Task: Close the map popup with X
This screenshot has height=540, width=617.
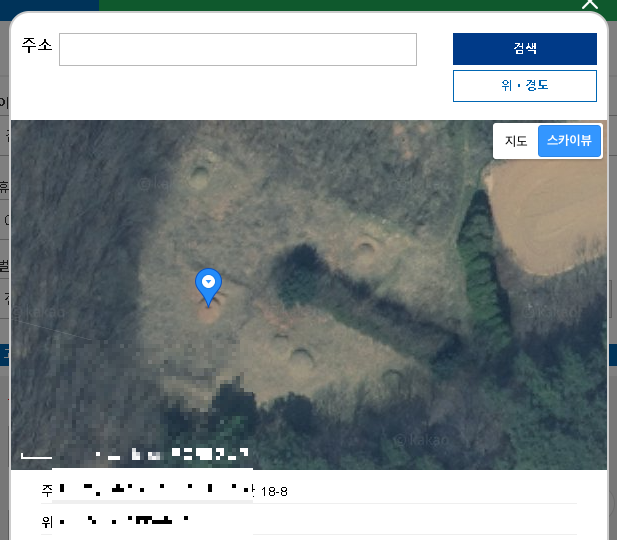Action: point(589,4)
